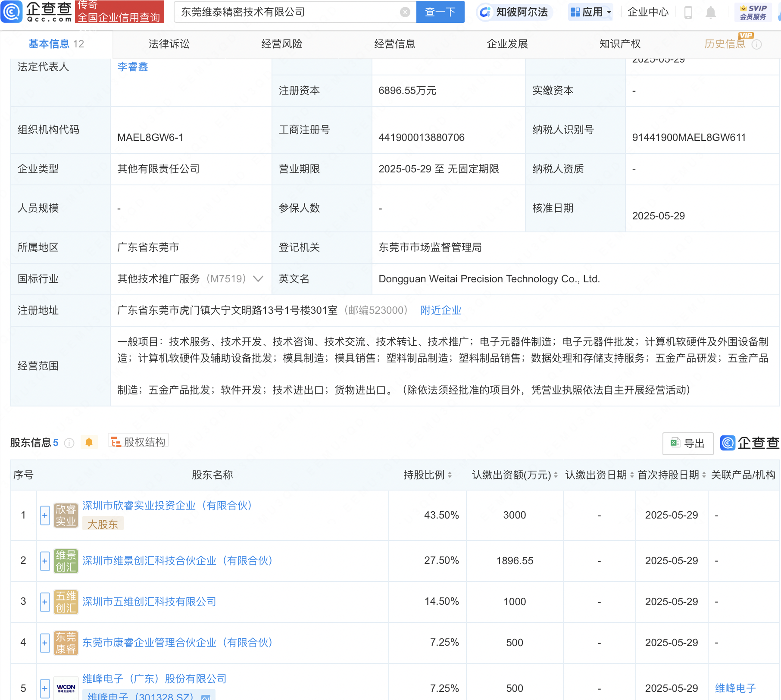This screenshot has height=700, width=781.
Task: Click 企业类型 value 其他有限责任公司
Action: (159, 169)
